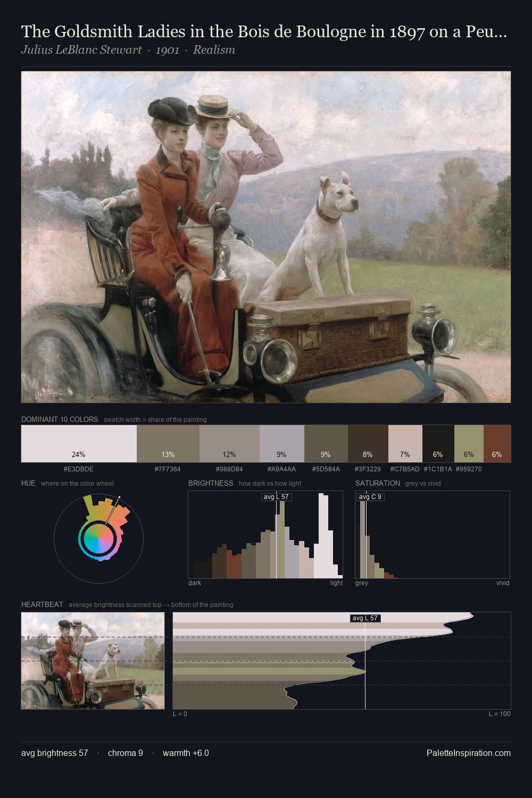This screenshot has height=798, width=532.
Task: Click the 'light' axis label
Action: point(336,583)
